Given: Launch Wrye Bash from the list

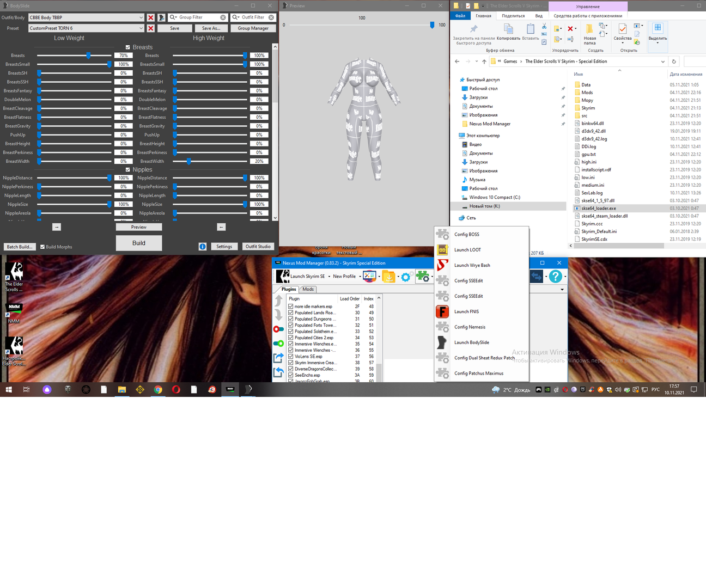Looking at the screenshot, I should point(472,265).
